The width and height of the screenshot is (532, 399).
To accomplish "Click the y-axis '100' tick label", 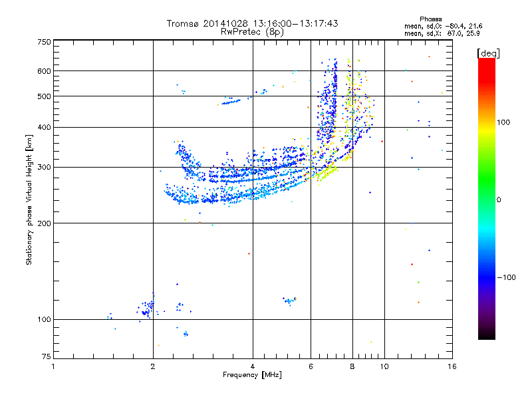I will click(44, 320).
